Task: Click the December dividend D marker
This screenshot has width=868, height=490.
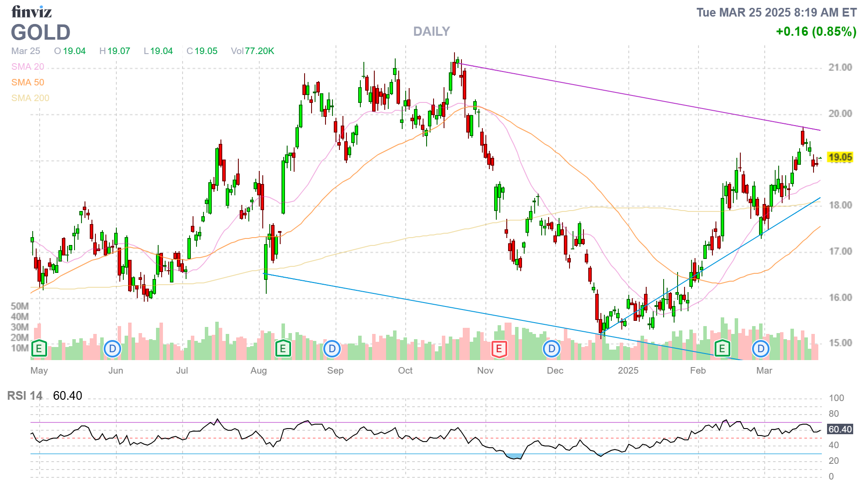Action: (x=552, y=348)
